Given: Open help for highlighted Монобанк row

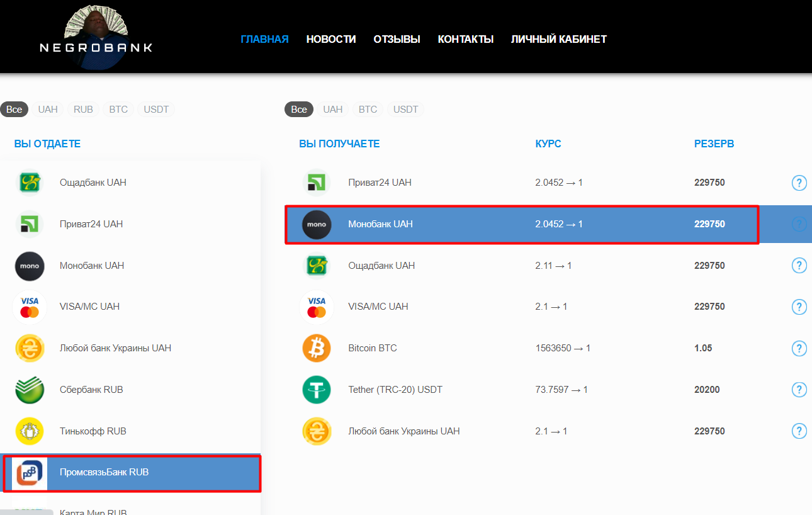Looking at the screenshot, I should pos(799,224).
